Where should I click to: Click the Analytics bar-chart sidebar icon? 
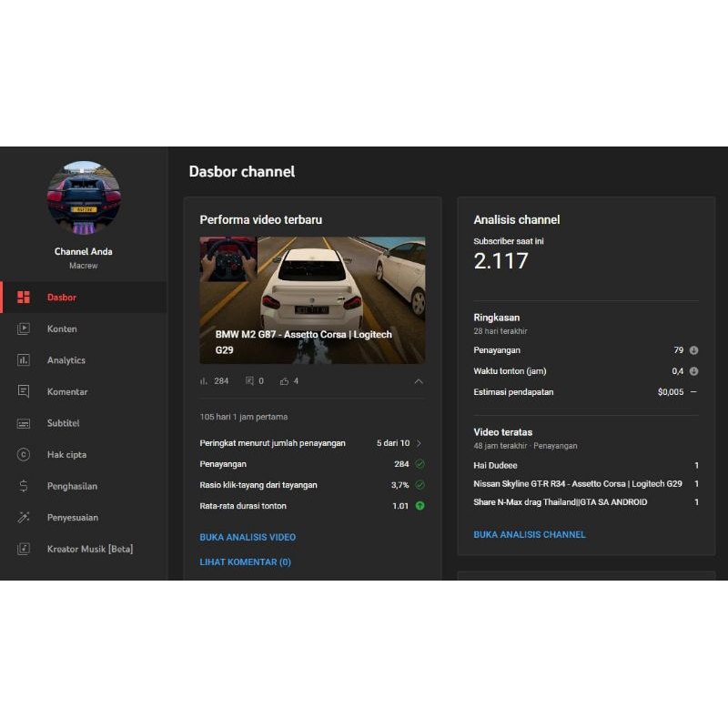pyautogui.click(x=26, y=360)
